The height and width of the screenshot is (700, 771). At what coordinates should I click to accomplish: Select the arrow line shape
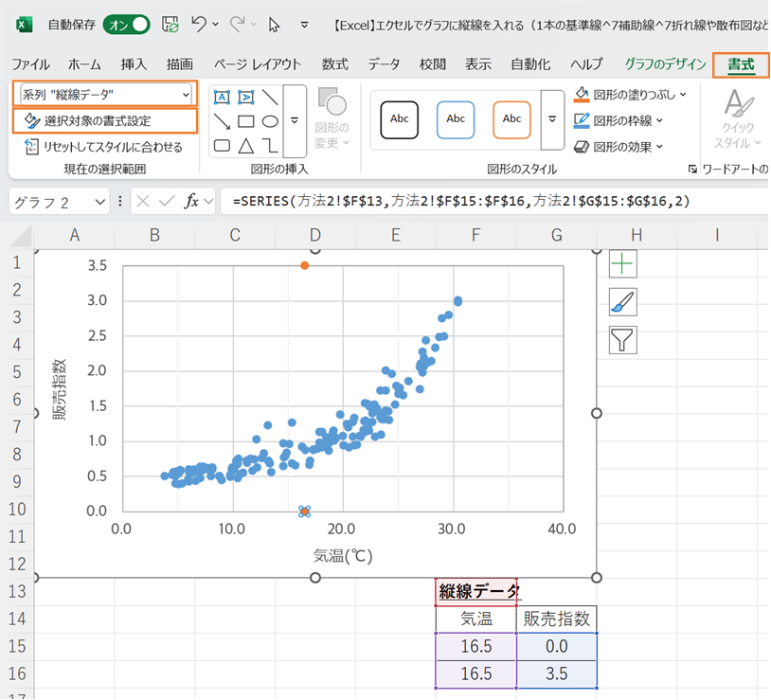tap(222, 121)
